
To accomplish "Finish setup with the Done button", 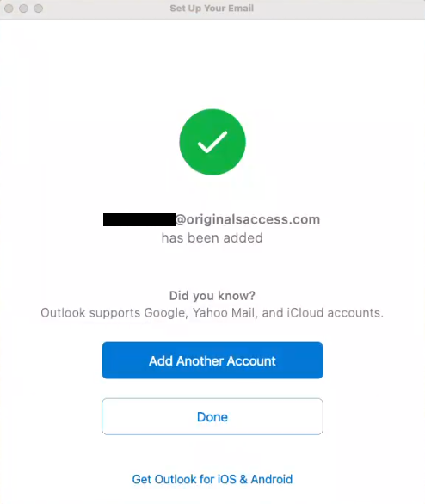I will point(212,416).
